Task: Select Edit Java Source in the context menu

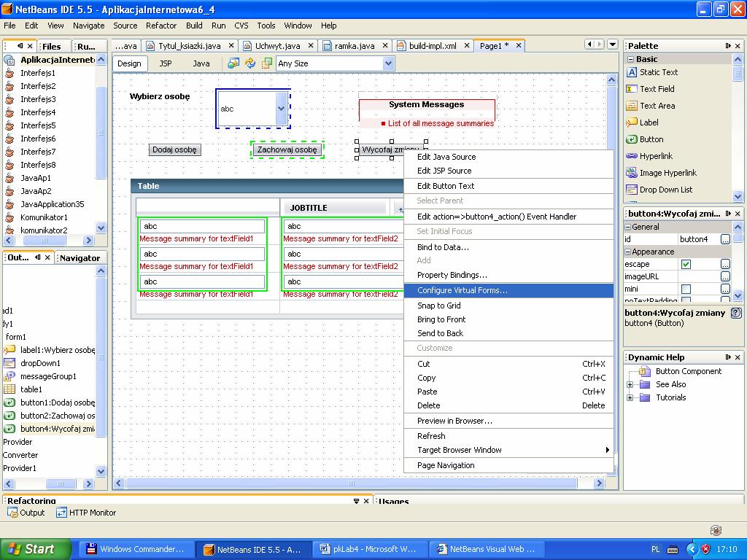Action: (x=508, y=157)
